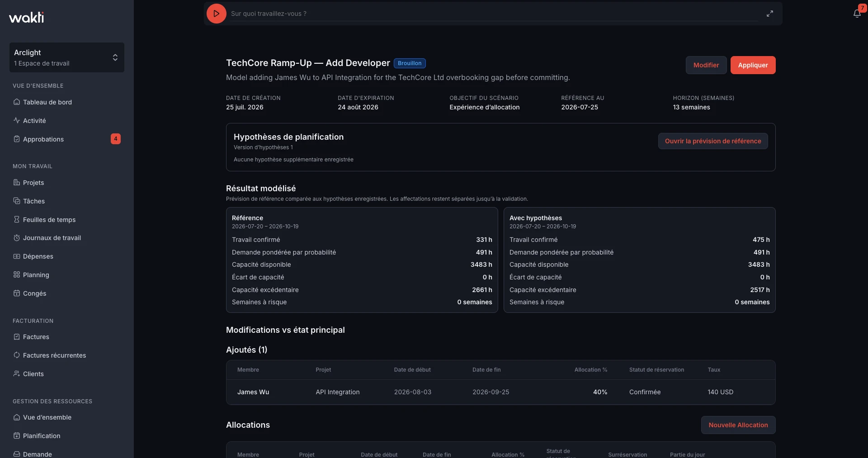Click the Confirmée reservation status
Image resolution: width=868 pixels, height=458 pixels.
[645, 392]
